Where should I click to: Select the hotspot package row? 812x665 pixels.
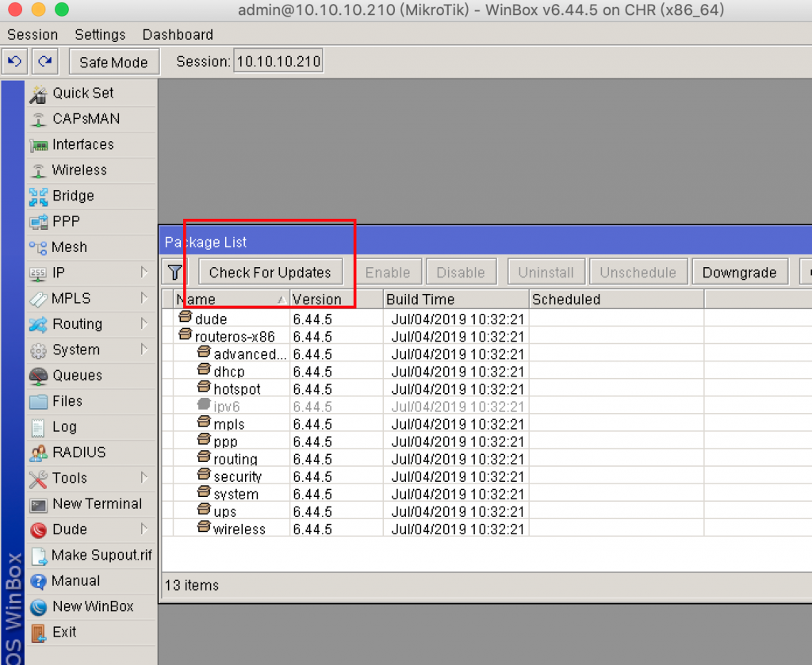pyautogui.click(x=487, y=389)
